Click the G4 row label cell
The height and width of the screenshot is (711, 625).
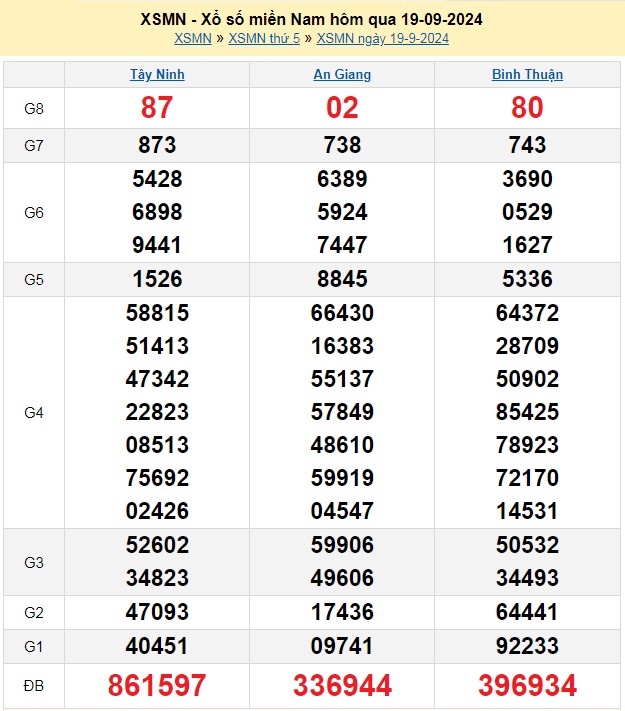(34, 412)
